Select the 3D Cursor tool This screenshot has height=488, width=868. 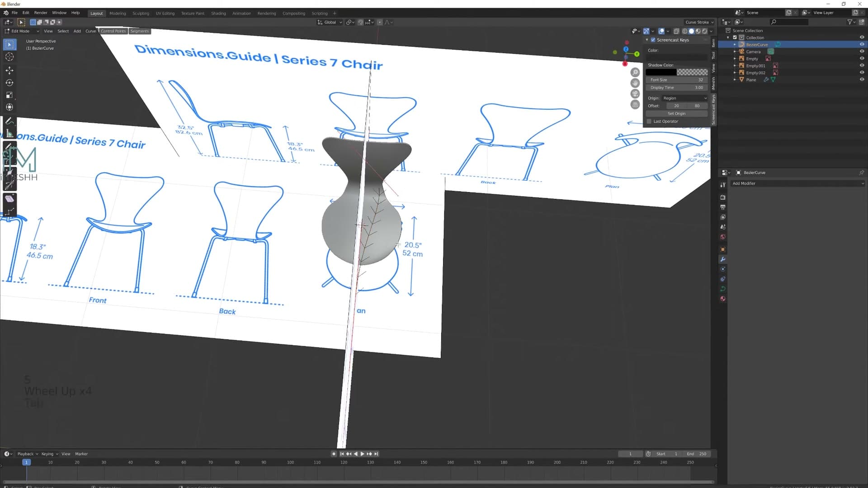pyautogui.click(x=9, y=57)
